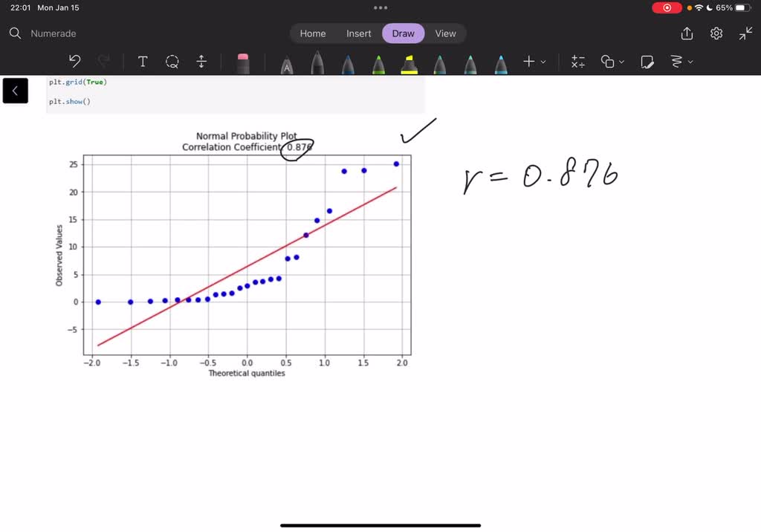Collapse the sidebar with the back chevron
The image size is (761, 532).
pos(15,90)
